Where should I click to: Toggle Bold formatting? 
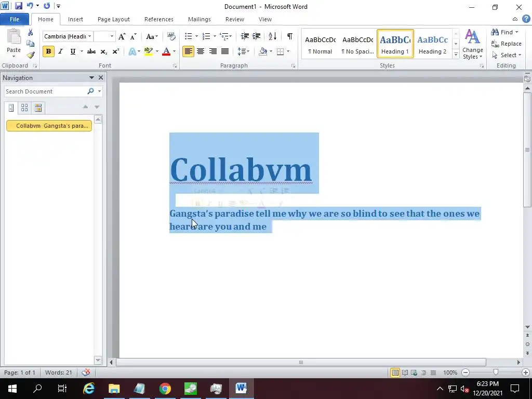[48, 51]
